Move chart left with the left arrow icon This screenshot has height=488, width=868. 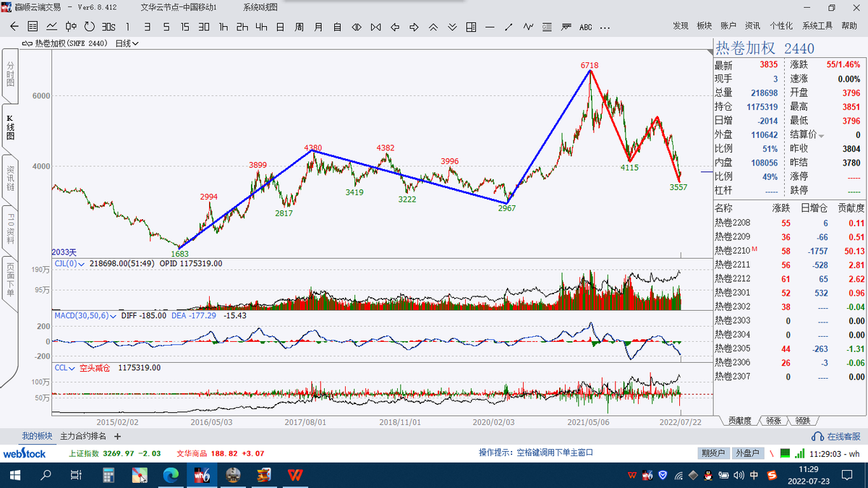tap(395, 26)
